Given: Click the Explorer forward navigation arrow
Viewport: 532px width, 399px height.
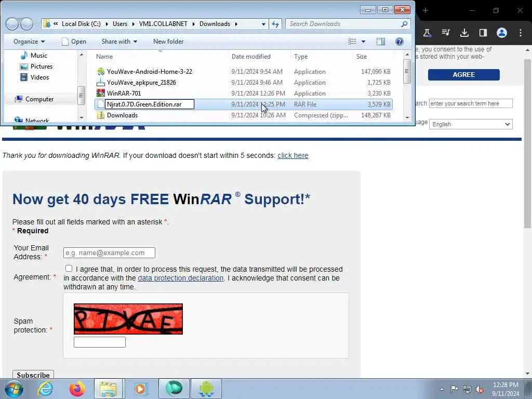Looking at the screenshot, I should click(x=26, y=24).
